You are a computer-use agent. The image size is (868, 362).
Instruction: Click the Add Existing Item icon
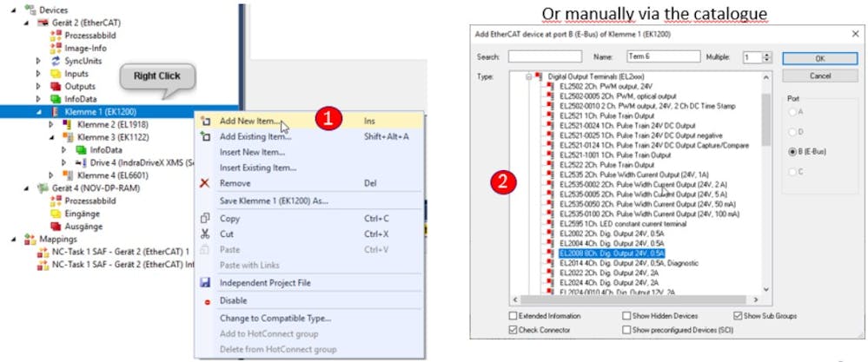[x=205, y=136]
